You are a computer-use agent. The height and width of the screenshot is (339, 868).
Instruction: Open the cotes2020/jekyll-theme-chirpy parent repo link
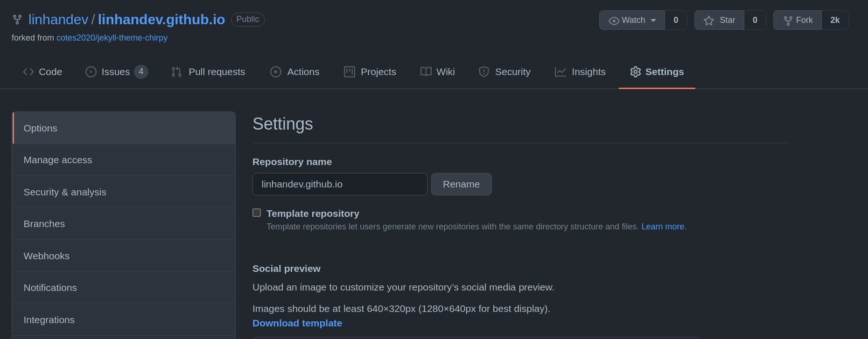112,38
